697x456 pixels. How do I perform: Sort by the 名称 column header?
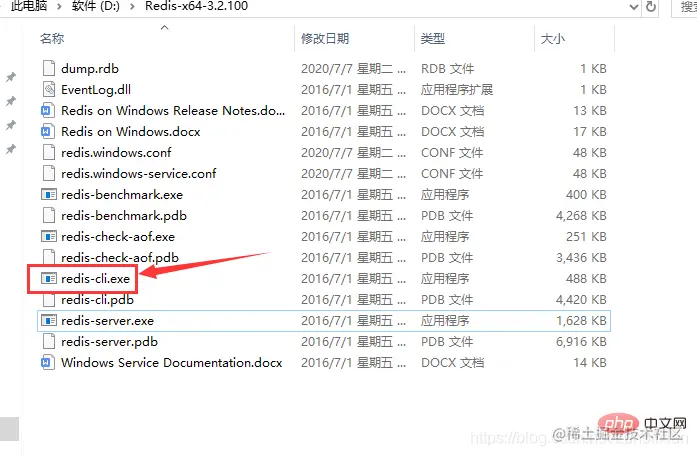[x=52, y=39]
